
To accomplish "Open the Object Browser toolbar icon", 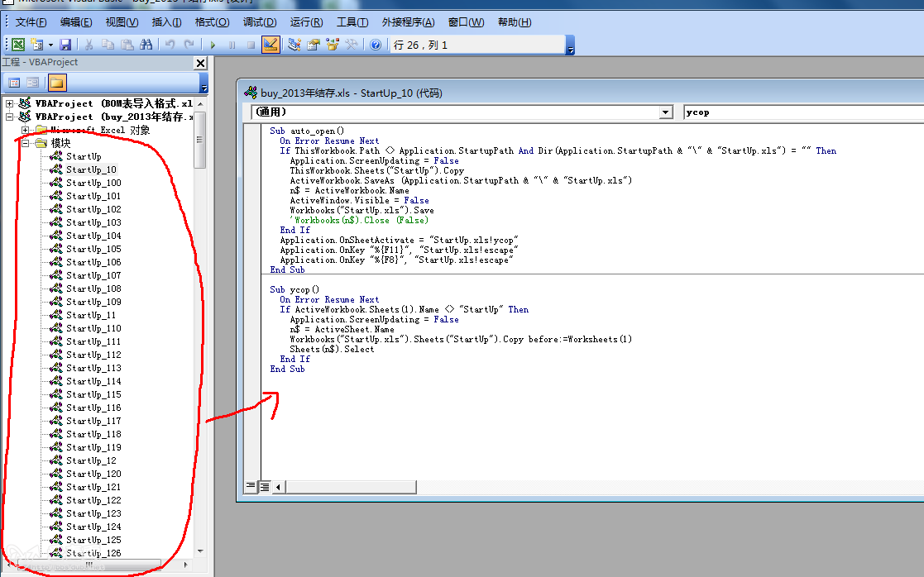I will (333, 45).
